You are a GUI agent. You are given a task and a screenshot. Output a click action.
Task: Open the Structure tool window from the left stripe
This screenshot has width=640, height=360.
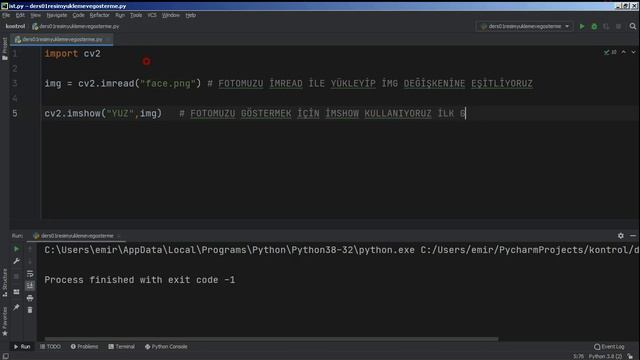tap(4, 282)
